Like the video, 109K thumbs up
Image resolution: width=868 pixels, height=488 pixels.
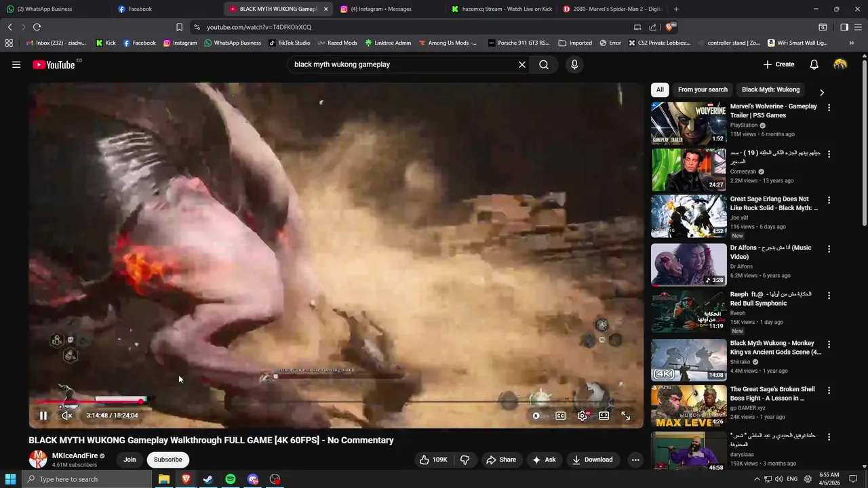click(x=433, y=460)
